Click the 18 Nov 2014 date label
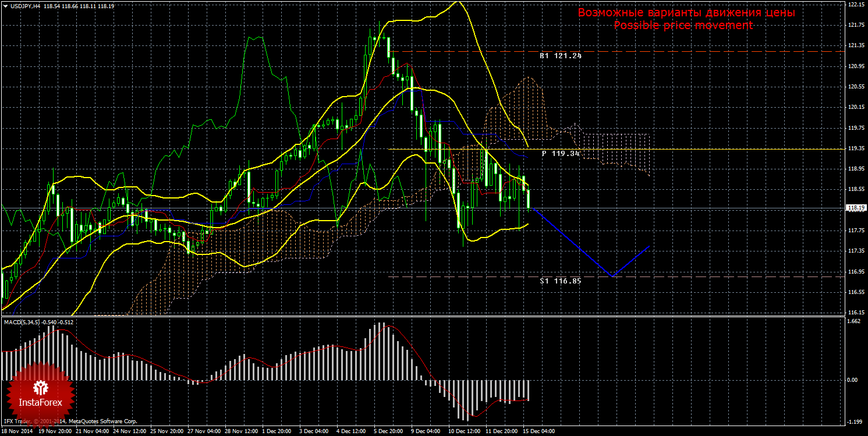Image resolution: width=868 pixels, height=436 pixels. pos(17,432)
